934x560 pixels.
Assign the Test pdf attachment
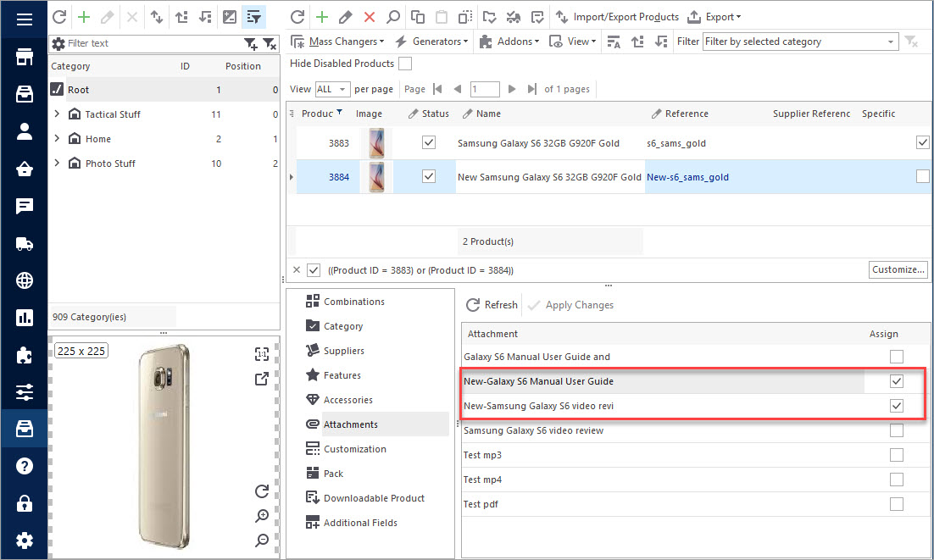[x=897, y=504]
